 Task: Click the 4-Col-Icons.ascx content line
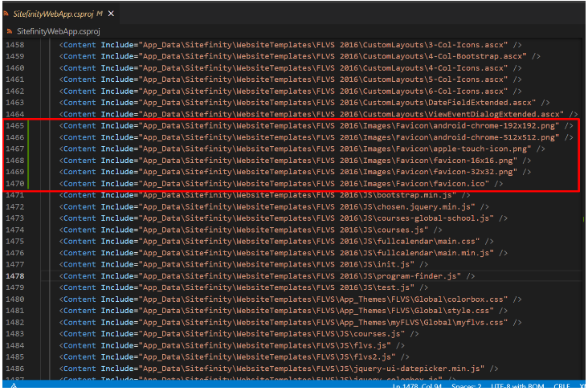pyautogui.click(x=290, y=68)
